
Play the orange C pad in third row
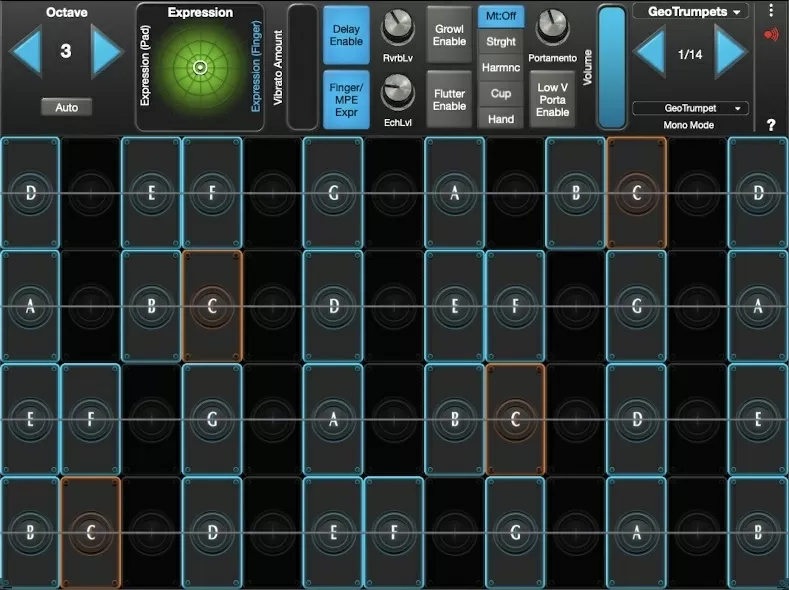click(515, 419)
